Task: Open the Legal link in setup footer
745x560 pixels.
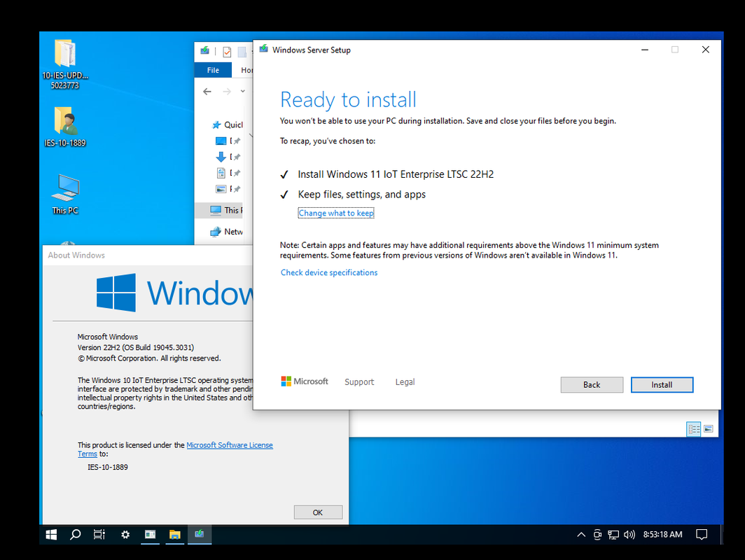Action: click(x=405, y=382)
